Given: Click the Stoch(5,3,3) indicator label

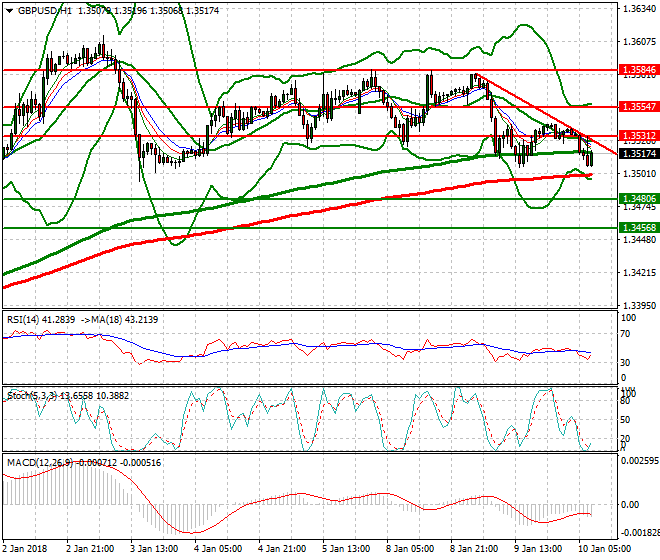Looking at the screenshot, I should [32, 394].
